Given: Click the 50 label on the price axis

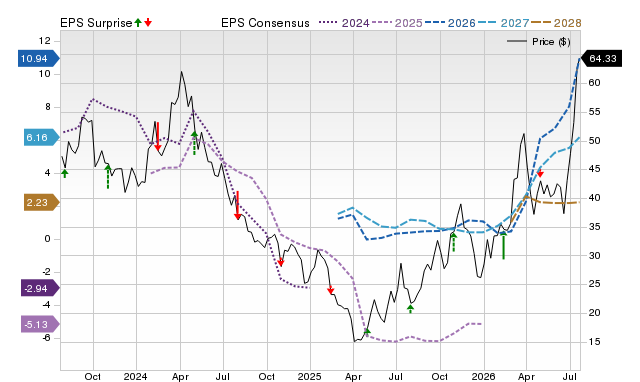Looking at the screenshot, I should pos(595,141).
